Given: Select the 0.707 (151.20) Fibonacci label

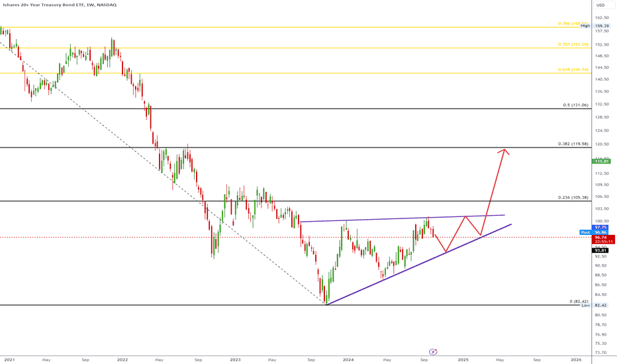Looking at the screenshot, I should point(573,44).
